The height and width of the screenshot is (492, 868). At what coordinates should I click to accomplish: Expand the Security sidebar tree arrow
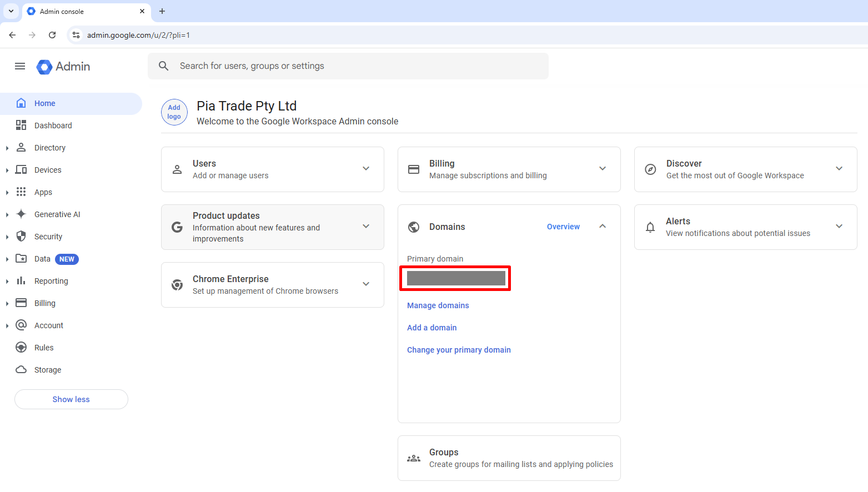(7, 237)
